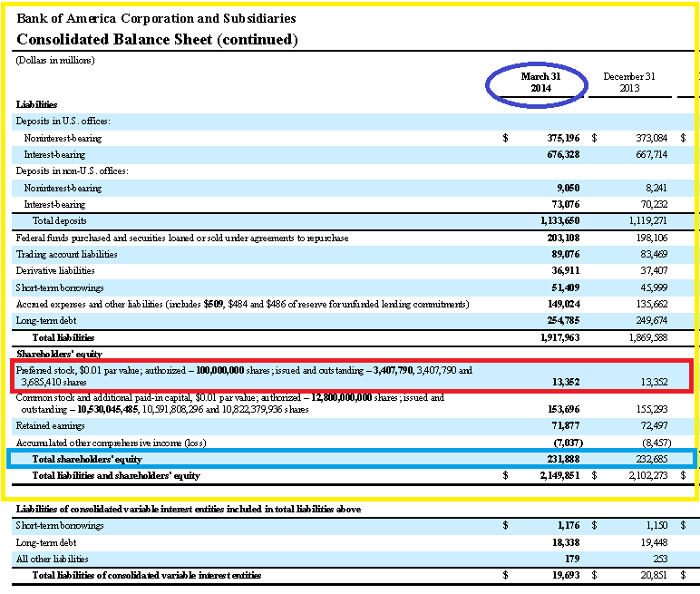Viewport: 700px width, 594px height.
Task: Select total liabilities value 1,917,963
Action: coord(559,337)
